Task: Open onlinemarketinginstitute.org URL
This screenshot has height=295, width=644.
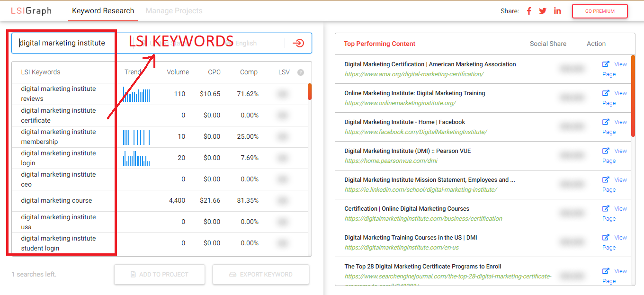Action: [x=400, y=103]
